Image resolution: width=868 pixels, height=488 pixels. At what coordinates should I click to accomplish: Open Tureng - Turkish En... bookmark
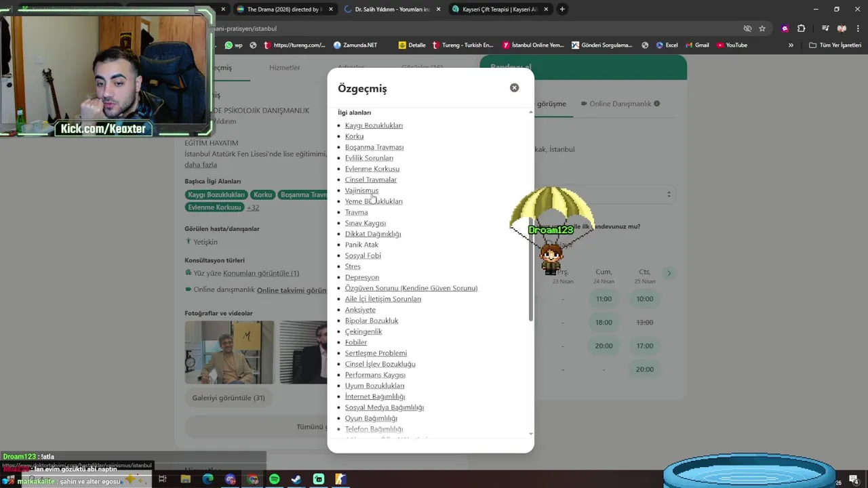point(462,45)
